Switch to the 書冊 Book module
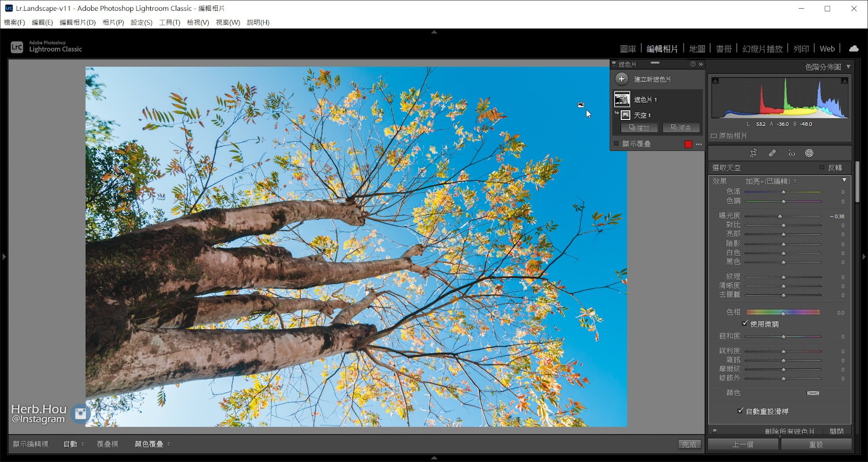The image size is (868, 462). pos(724,49)
